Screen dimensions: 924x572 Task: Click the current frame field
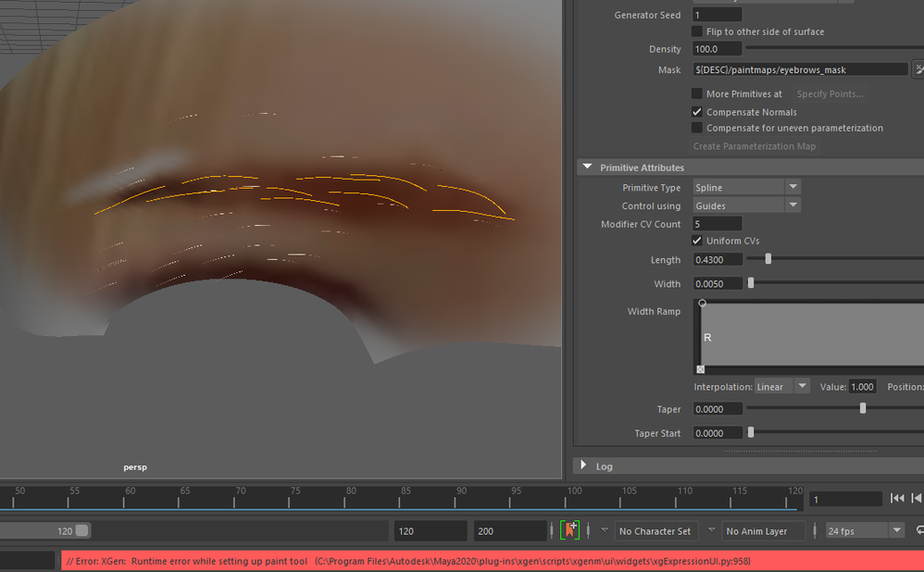(x=845, y=499)
